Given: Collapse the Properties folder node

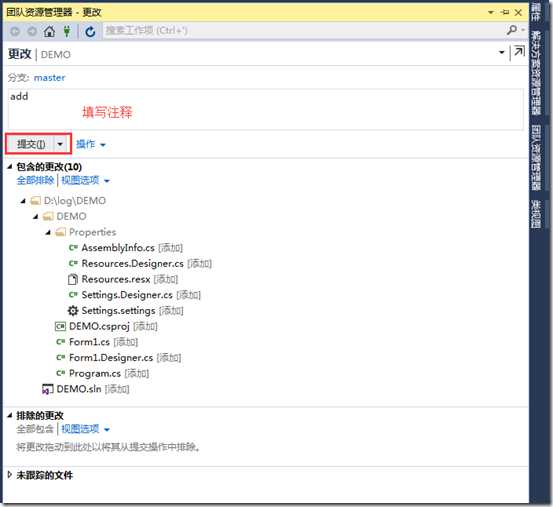Looking at the screenshot, I should click(48, 232).
